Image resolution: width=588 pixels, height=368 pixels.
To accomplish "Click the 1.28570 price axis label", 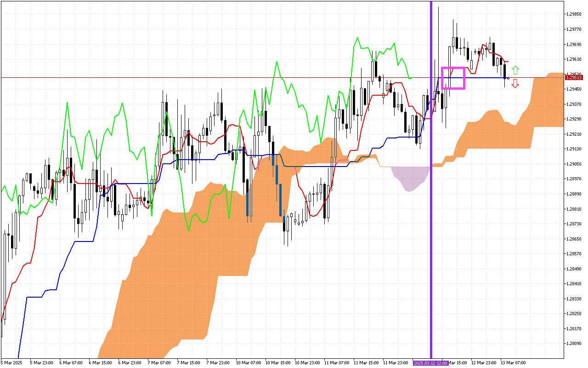I will click(x=574, y=254).
